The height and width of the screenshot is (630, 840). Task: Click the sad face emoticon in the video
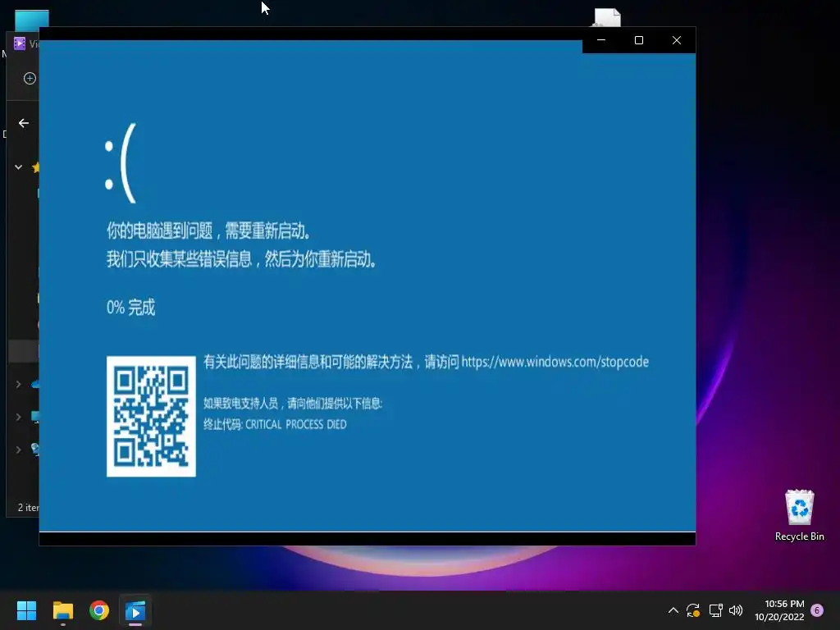coord(121,163)
